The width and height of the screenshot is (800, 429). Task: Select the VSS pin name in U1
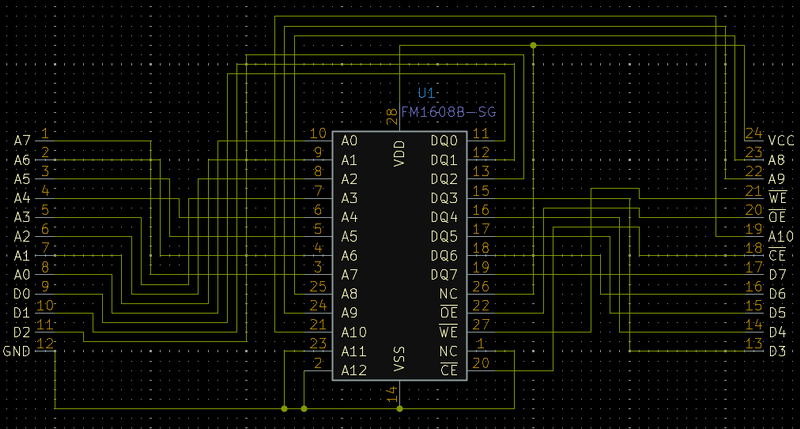pyautogui.click(x=399, y=359)
